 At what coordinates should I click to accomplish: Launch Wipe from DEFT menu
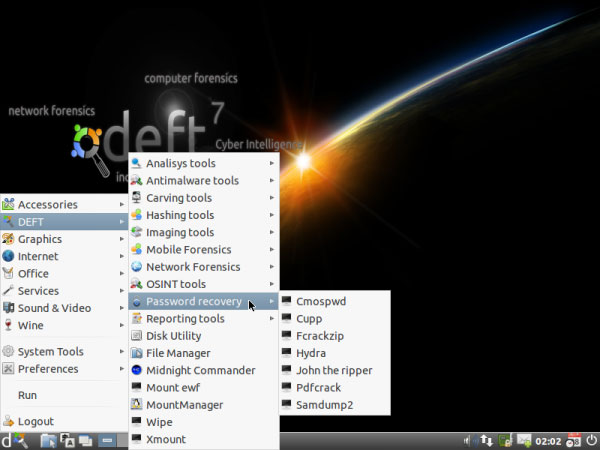[x=204, y=422]
